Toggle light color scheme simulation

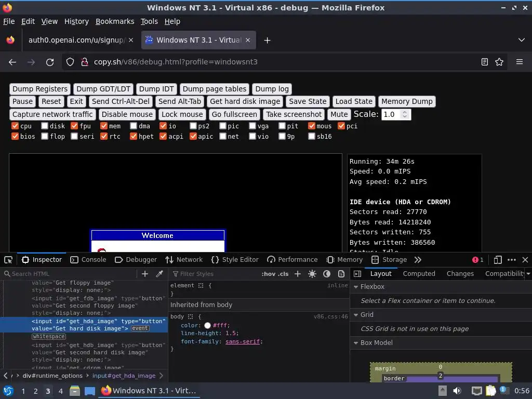(312, 274)
